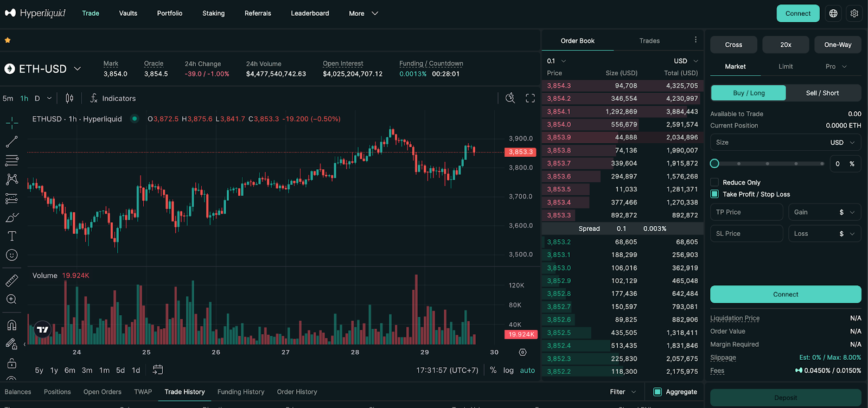This screenshot has width=868, height=408.
Task: Select the ruler measure tool
Action: click(x=12, y=280)
